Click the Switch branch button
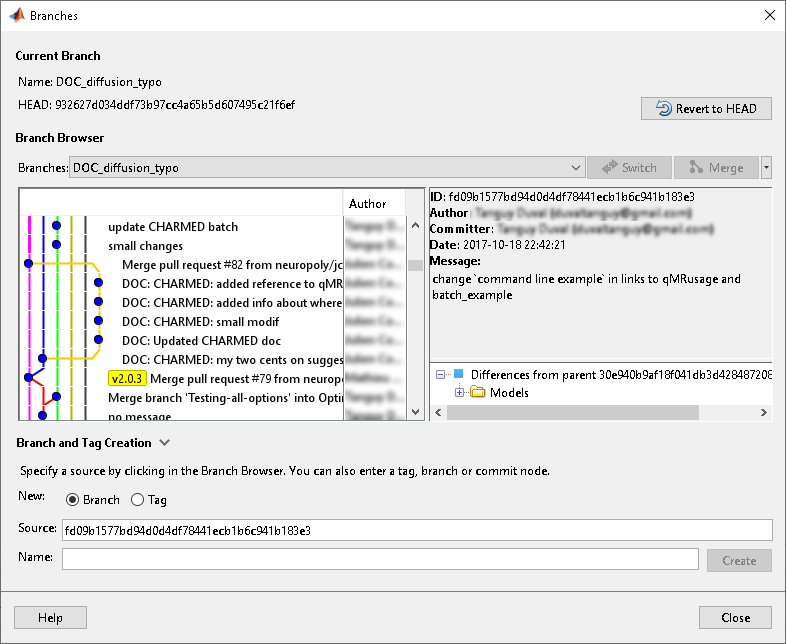This screenshot has width=786, height=644. click(629, 168)
